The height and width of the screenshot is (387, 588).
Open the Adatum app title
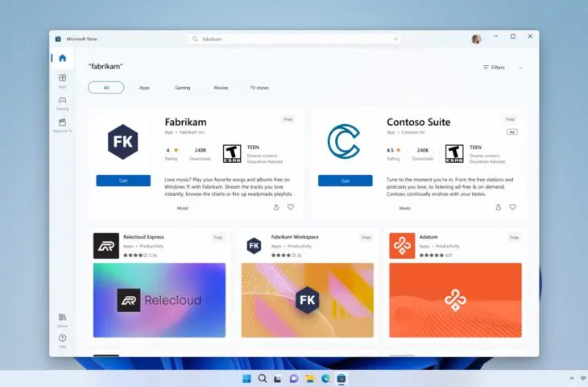(x=429, y=237)
